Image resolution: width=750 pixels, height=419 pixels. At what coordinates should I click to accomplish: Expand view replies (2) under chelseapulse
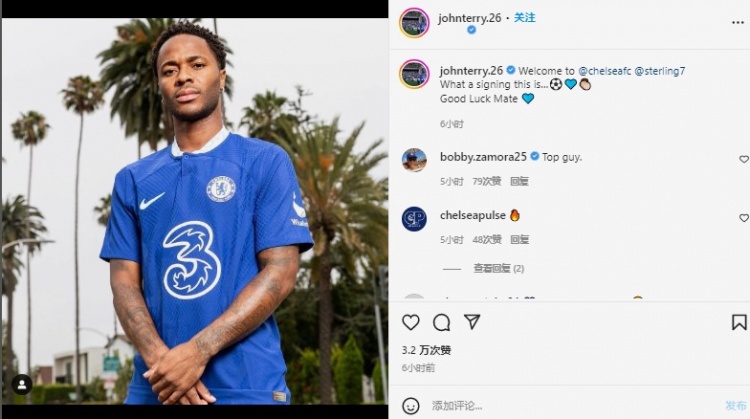[x=498, y=268]
